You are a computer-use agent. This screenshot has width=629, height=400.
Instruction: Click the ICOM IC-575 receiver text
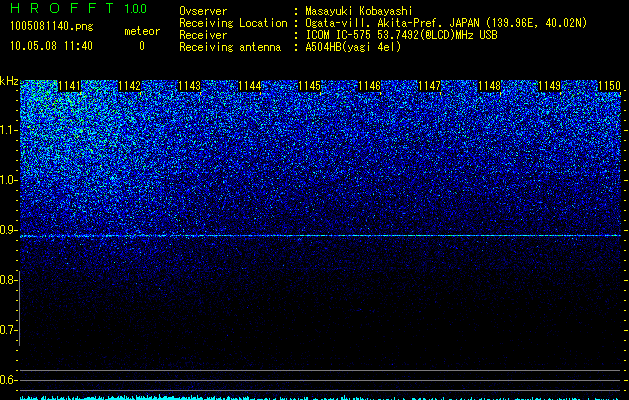[x=401, y=35]
